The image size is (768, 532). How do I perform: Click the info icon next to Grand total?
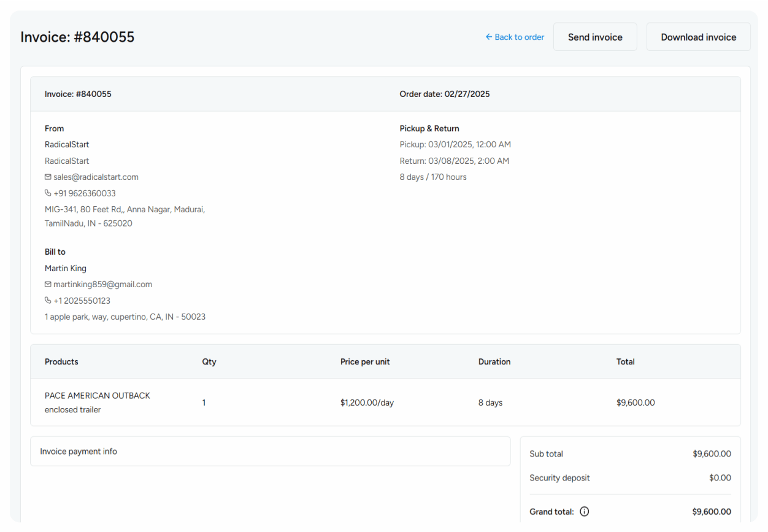[584, 511]
